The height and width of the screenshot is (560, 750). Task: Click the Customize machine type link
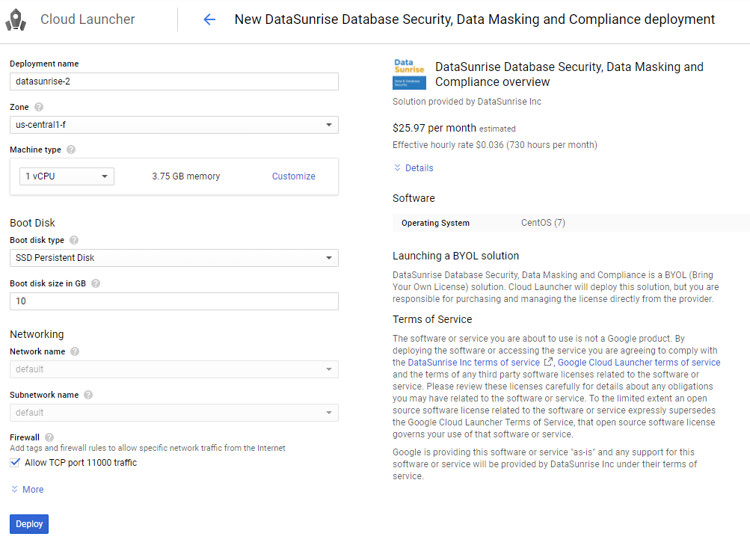[294, 176]
